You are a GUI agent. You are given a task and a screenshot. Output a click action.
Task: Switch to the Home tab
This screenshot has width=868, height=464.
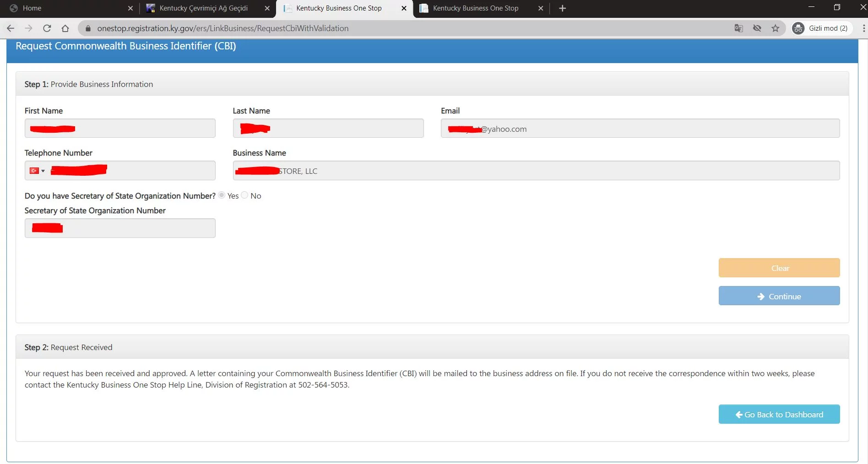pyautogui.click(x=32, y=8)
